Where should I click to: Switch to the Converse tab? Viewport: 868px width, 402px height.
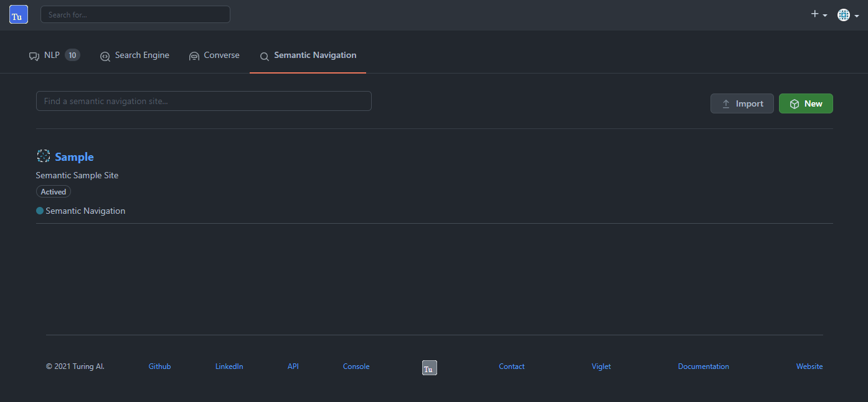[221, 55]
